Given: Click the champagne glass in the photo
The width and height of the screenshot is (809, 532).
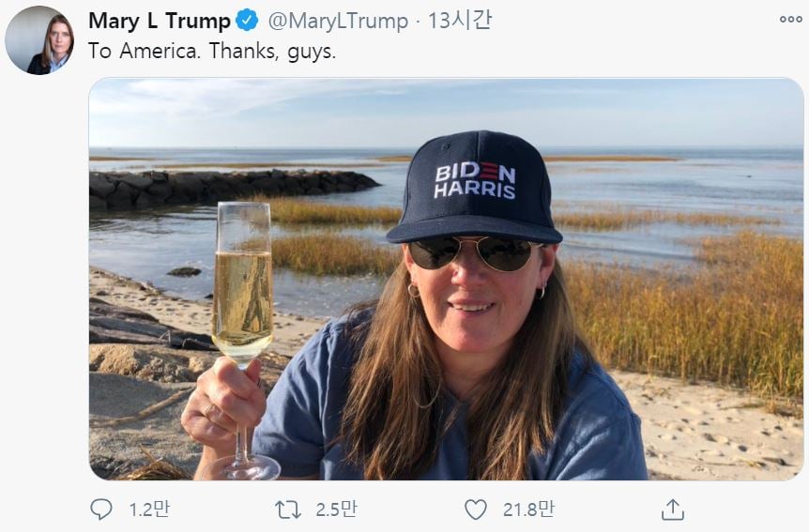Looking at the screenshot, I should [241, 281].
